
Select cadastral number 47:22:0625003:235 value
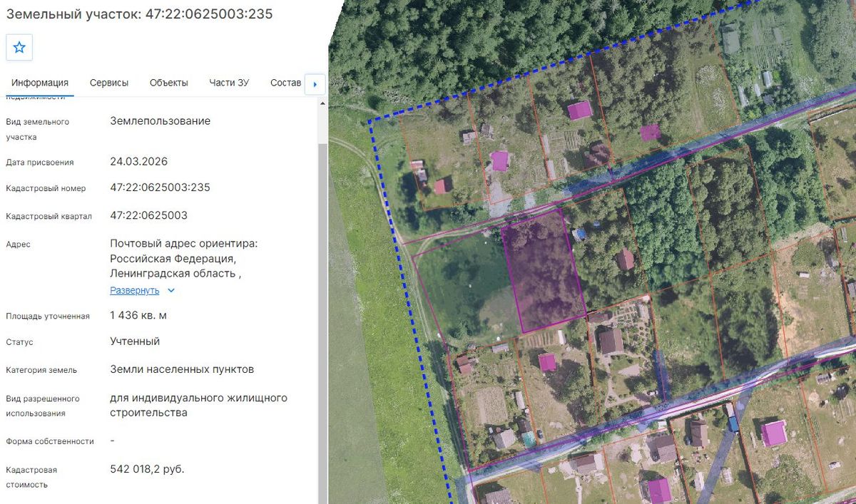(x=160, y=187)
